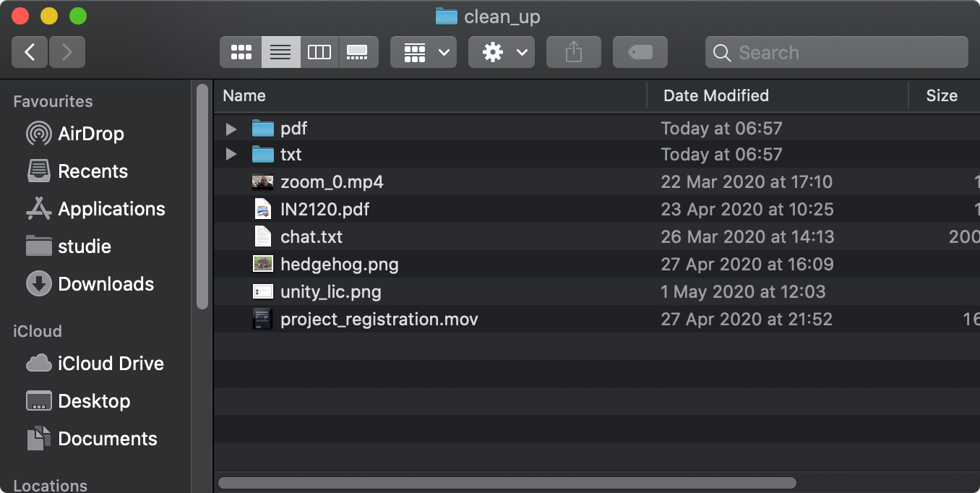Zoom the window with the green button
Screen dimensions: 980x493
coord(78,16)
